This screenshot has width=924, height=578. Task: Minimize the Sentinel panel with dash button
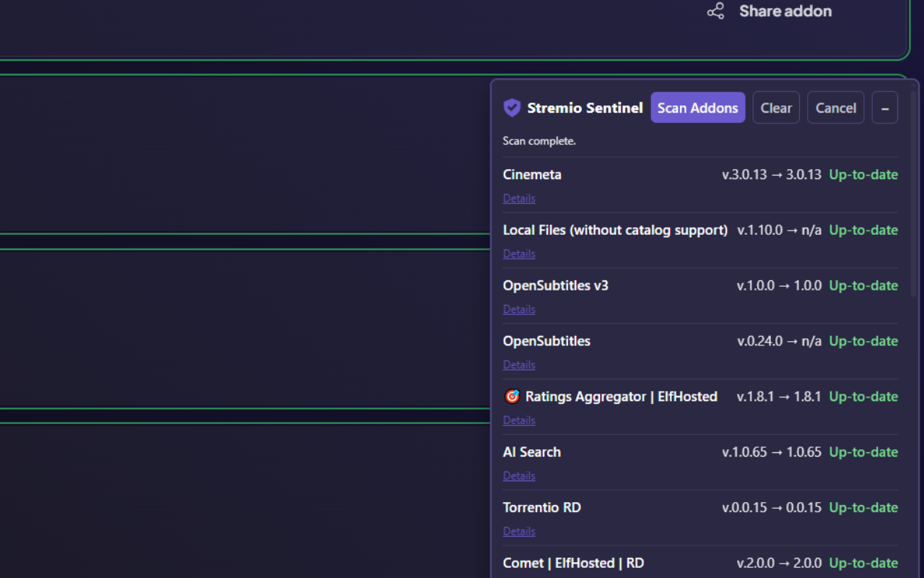click(885, 108)
